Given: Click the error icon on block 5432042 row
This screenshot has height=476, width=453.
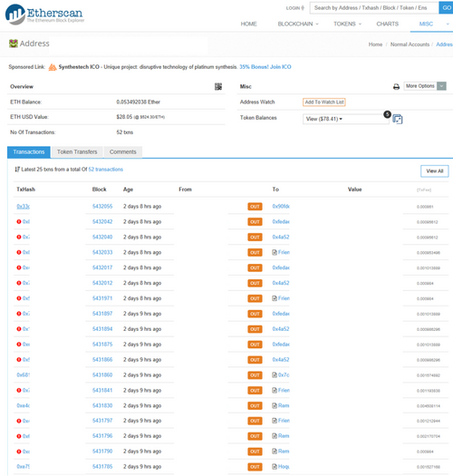Looking at the screenshot, I should point(19,221).
